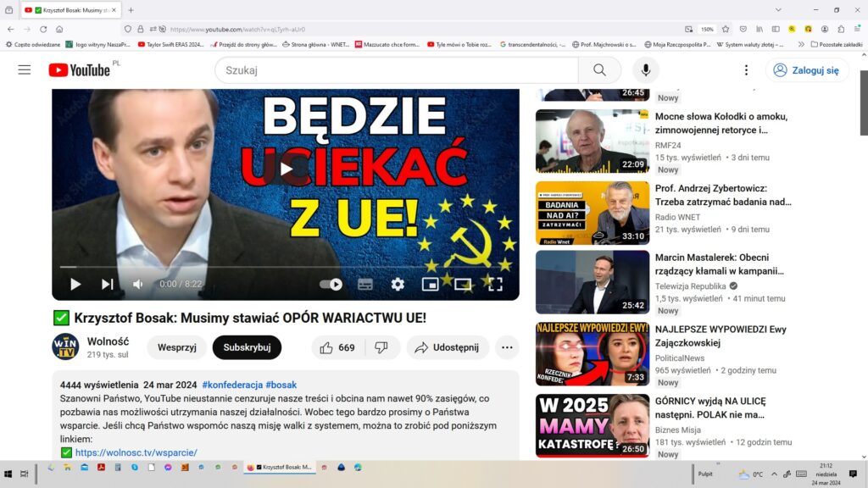Open YouTube settings three-dot menu
The height and width of the screenshot is (488, 868).
tap(746, 70)
